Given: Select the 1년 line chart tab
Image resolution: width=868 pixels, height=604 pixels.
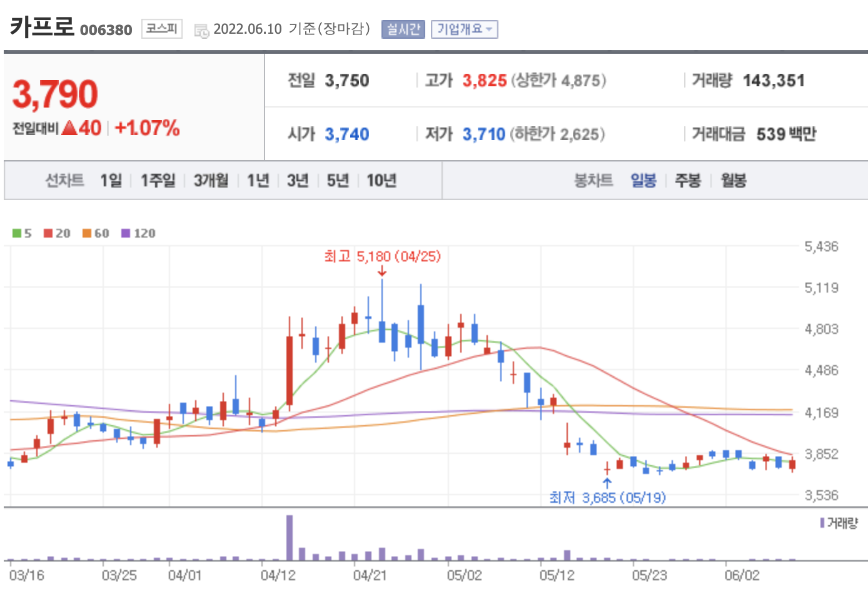Looking at the screenshot, I should tap(258, 181).
